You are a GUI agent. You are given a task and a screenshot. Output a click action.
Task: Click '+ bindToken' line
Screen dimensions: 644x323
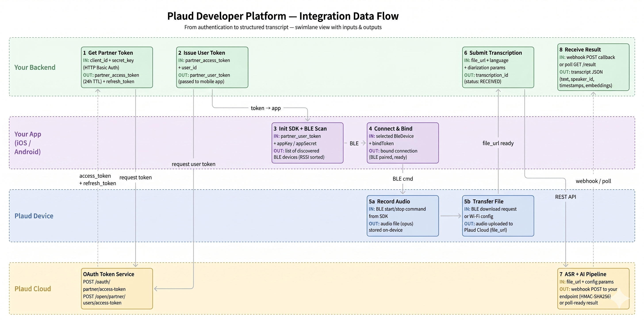pos(381,143)
